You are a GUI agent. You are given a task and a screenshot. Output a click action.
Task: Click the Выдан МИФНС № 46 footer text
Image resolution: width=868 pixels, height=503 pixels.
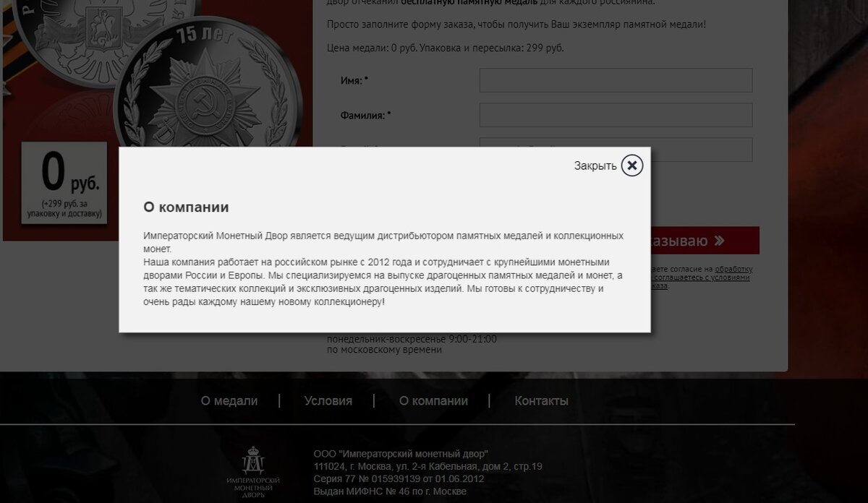coord(390,491)
